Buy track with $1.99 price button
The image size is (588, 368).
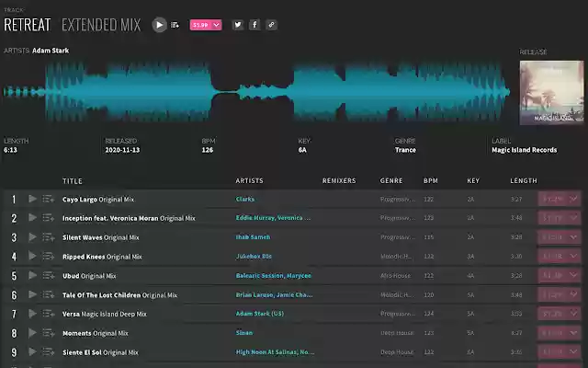coord(200,25)
